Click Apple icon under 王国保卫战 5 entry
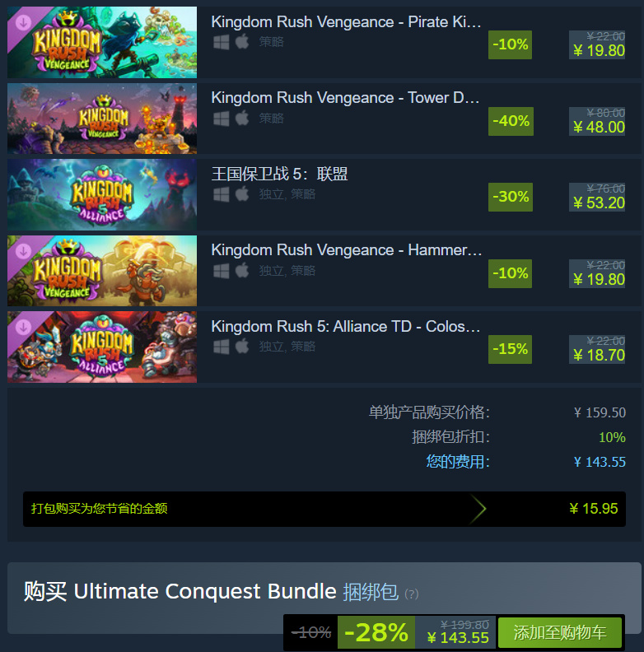Image resolution: width=644 pixels, height=652 pixels. coord(242,194)
